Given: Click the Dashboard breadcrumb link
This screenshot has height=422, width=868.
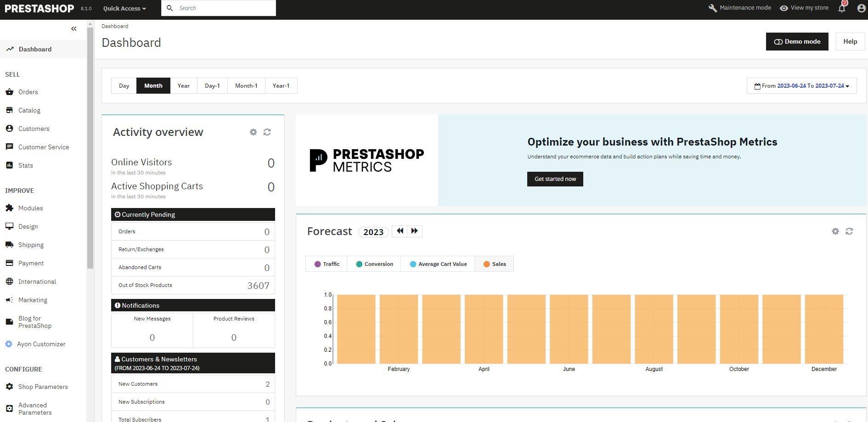Looking at the screenshot, I should click(x=115, y=26).
